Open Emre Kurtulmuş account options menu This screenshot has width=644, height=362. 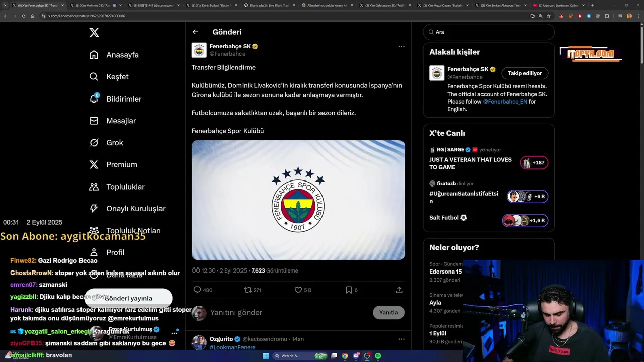pyautogui.click(x=174, y=333)
